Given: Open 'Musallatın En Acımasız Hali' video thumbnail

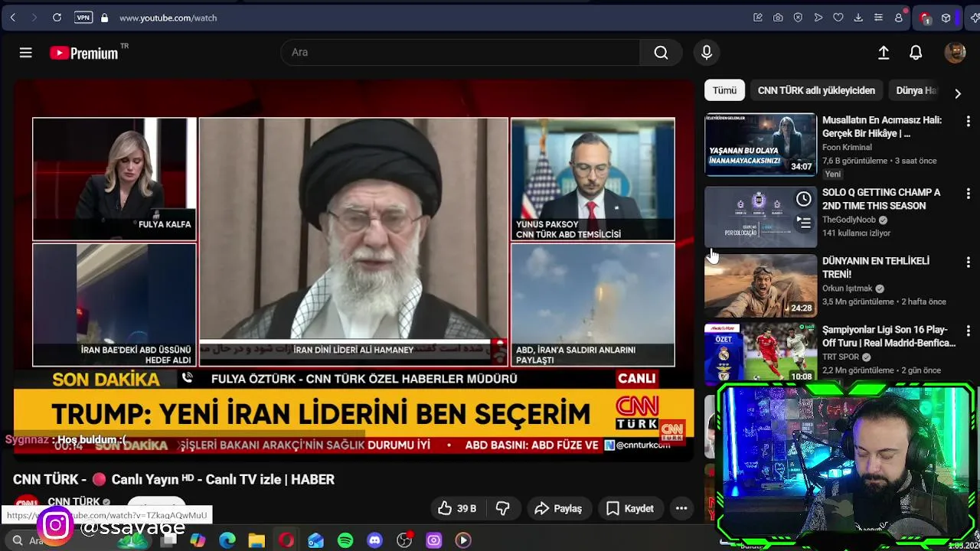Looking at the screenshot, I should tap(760, 145).
